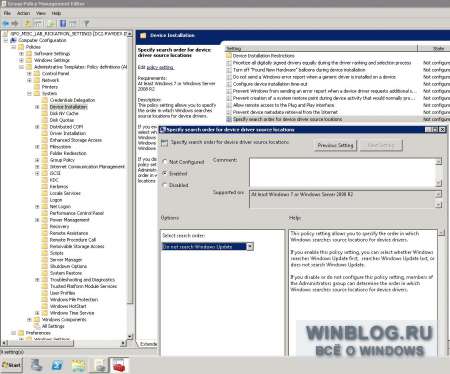The height and width of the screenshot is (374, 450).
Task: Expand the Control Panel node
Action: [x=29, y=74]
